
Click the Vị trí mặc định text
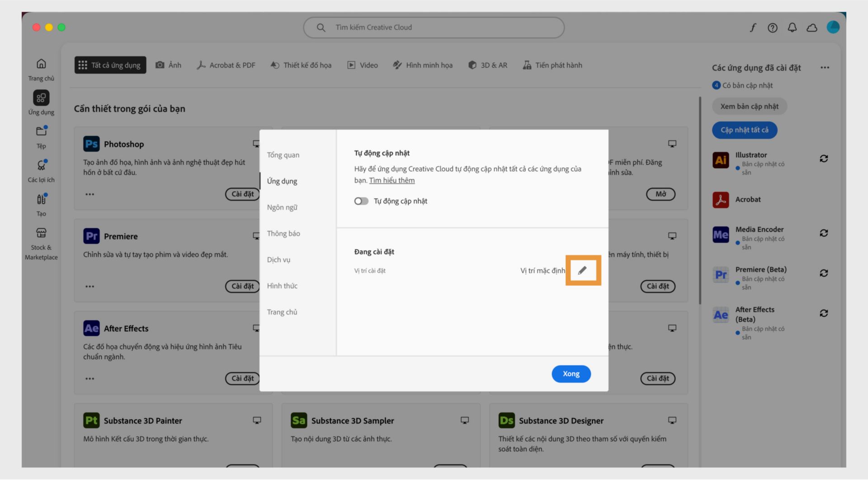(x=542, y=271)
